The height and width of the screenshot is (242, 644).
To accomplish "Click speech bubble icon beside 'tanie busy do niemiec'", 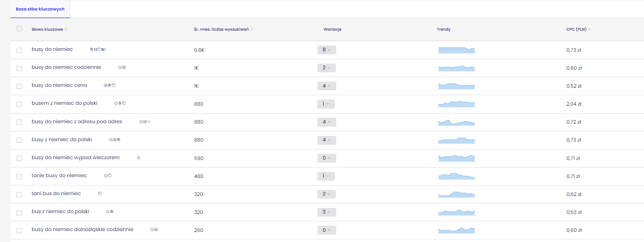I will [109, 176].
